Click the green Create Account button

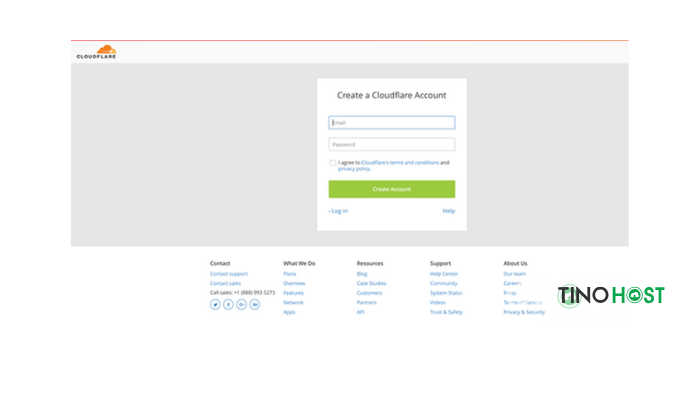point(392,189)
